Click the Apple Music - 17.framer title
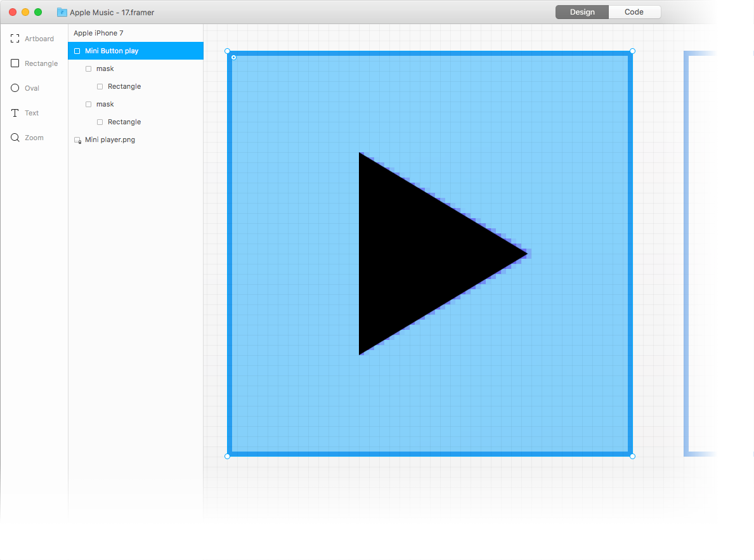 tap(112, 13)
